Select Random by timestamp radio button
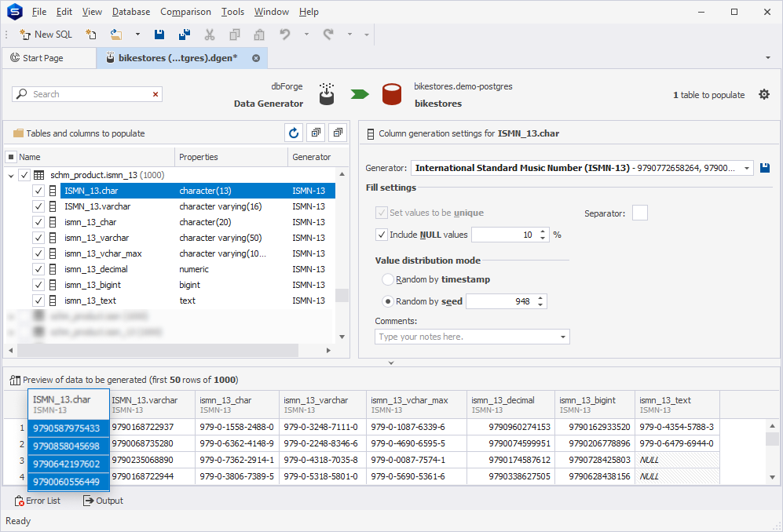This screenshot has width=783, height=532. pyautogui.click(x=387, y=279)
